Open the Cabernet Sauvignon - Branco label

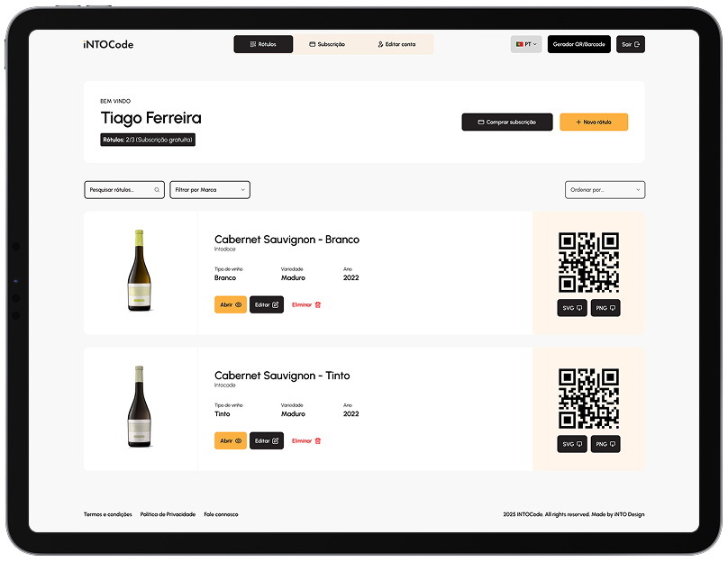pos(230,305)
